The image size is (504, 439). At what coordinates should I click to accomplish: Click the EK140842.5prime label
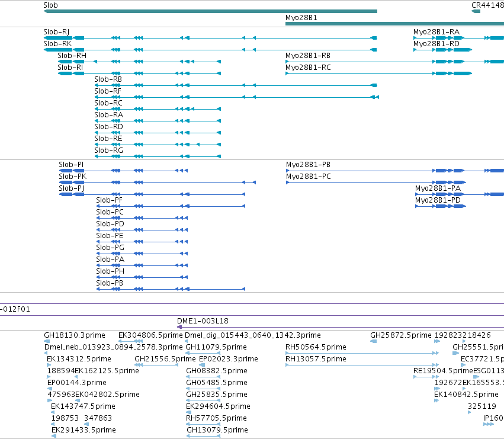coord(466,395)
